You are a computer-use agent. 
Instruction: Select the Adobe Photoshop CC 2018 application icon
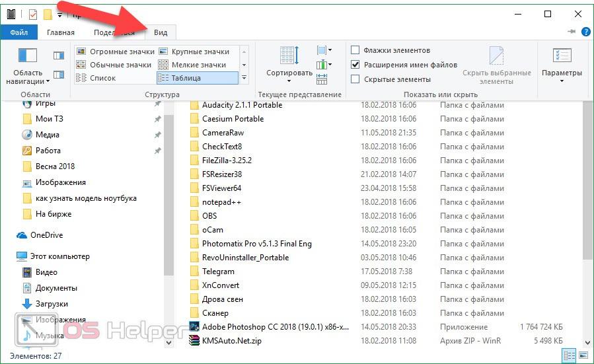coord(194,326)
